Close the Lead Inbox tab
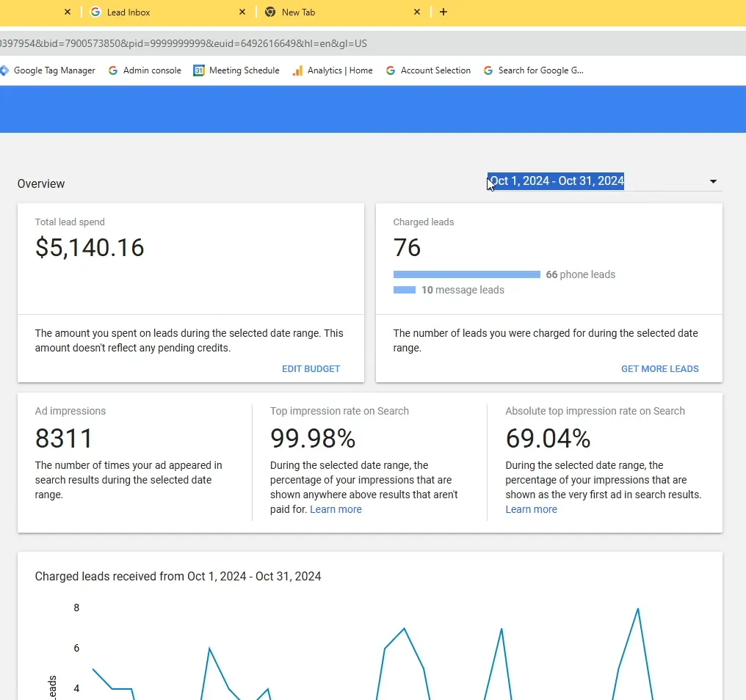 (242, 12)
